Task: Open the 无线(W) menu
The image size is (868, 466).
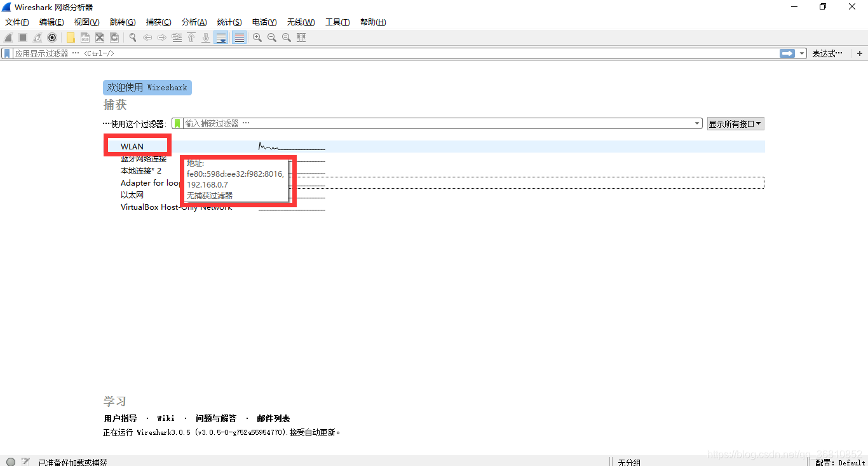Action: click(x=301, y=22)
